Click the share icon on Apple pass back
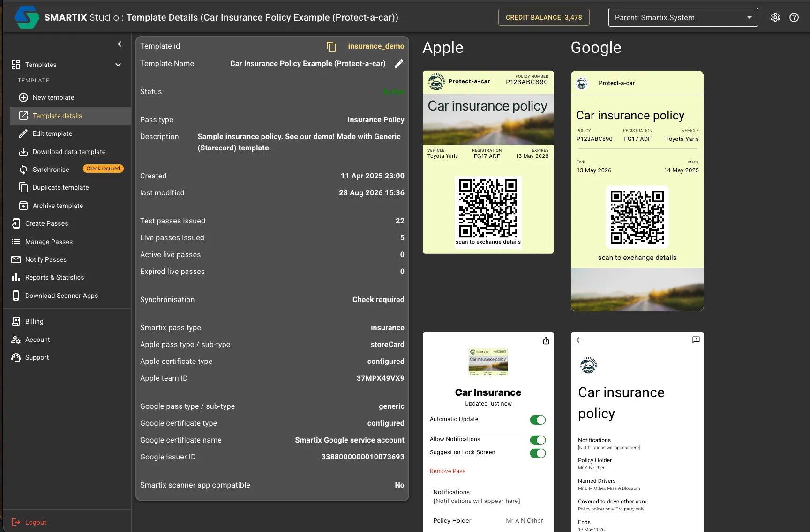 [x=546, y=340]
